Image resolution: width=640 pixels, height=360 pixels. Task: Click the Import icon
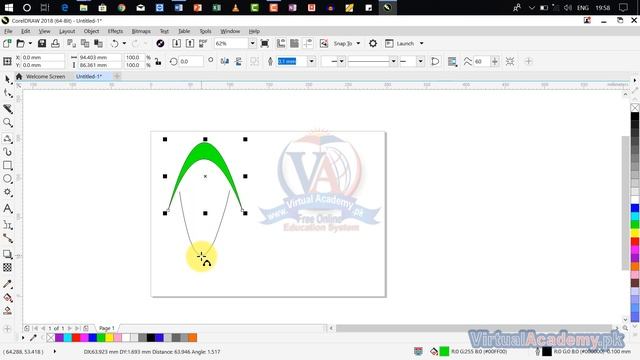[x=176, y=43]
